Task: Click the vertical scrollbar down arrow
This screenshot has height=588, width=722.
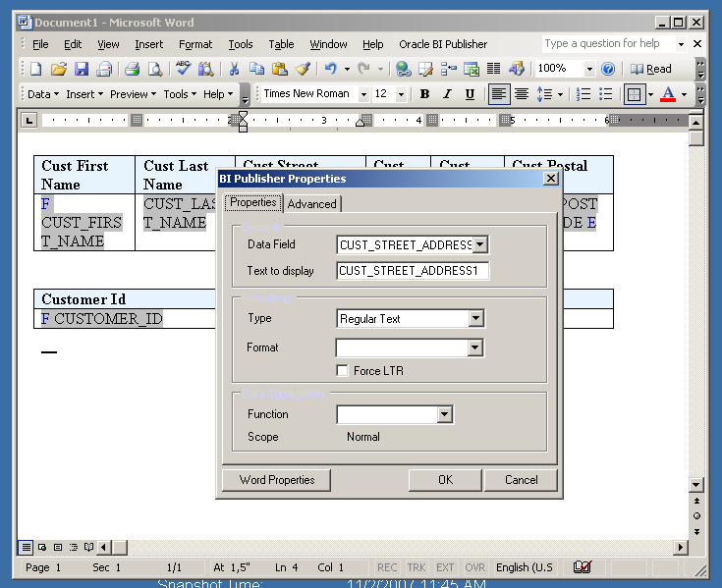Action: click(x=696, y=485)
